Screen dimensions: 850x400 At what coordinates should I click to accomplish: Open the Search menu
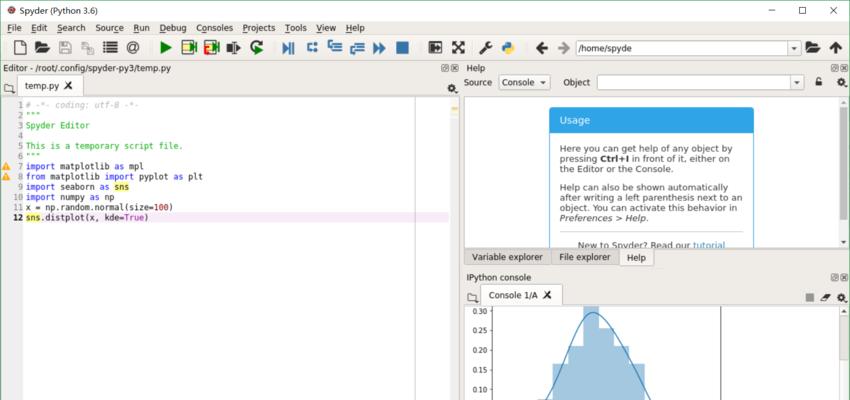[x=71, y=28]
